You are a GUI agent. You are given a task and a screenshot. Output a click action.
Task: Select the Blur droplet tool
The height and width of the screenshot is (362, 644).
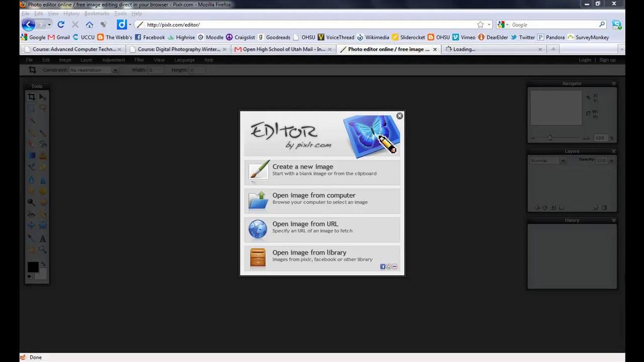(x=32, y=179)
